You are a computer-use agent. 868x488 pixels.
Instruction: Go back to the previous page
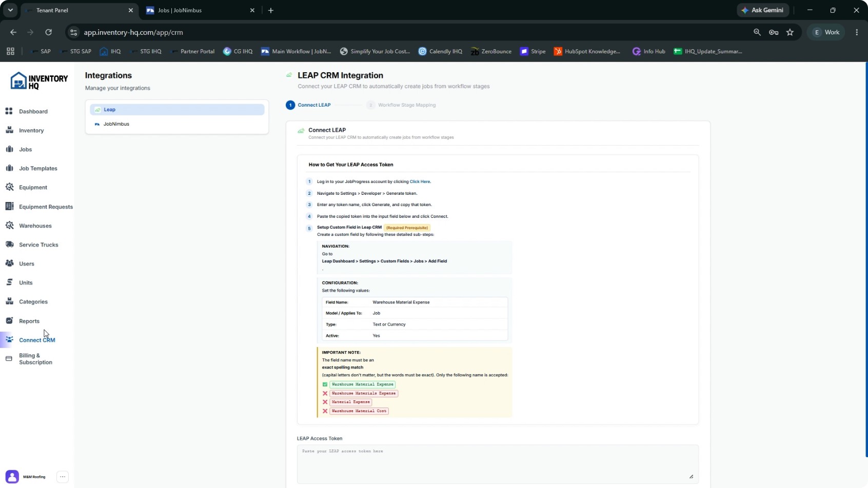[13, 32]
